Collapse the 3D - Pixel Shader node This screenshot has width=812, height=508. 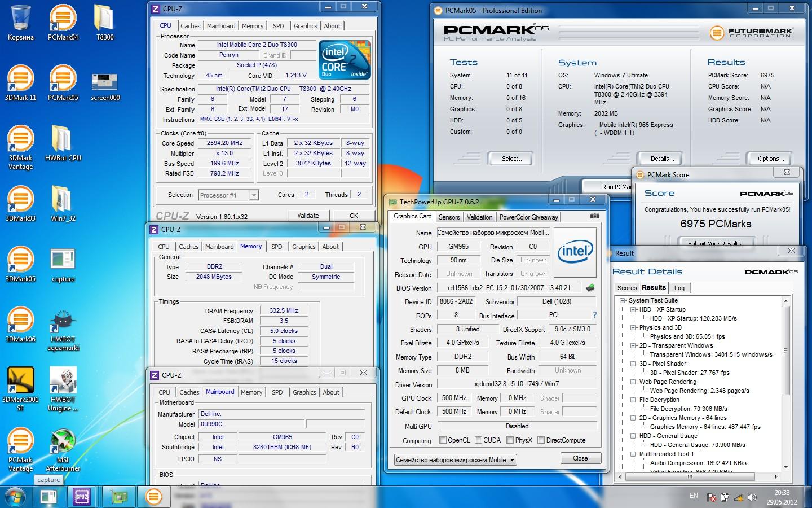634,364
